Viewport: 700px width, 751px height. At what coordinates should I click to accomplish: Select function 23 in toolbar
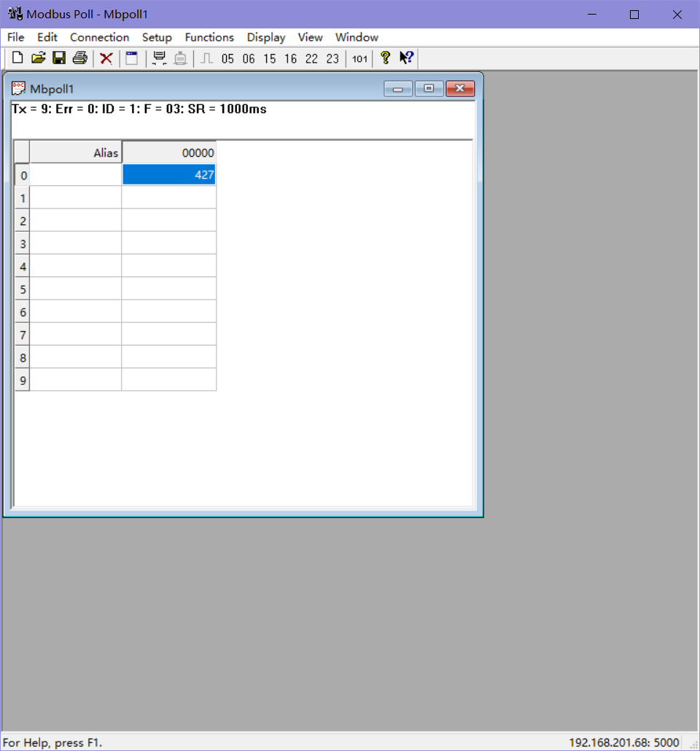(x=332, y=58)
